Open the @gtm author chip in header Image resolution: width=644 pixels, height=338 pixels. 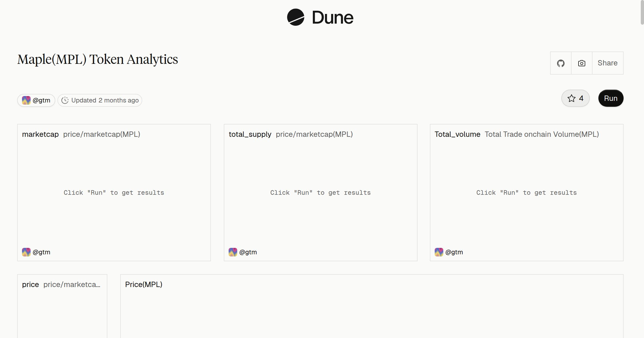coord(36,100)
